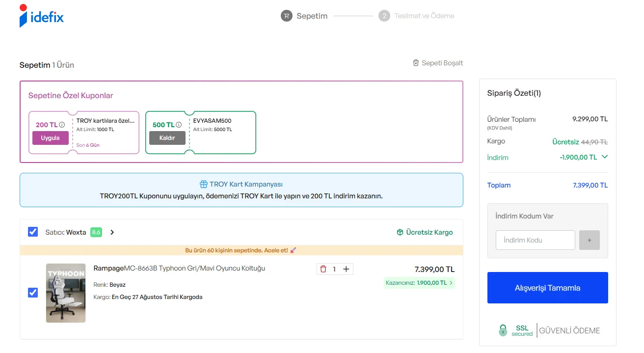Click the TROY Kart Kampanyası gift icon
The image size is (644, 353).
click(204, 184)
